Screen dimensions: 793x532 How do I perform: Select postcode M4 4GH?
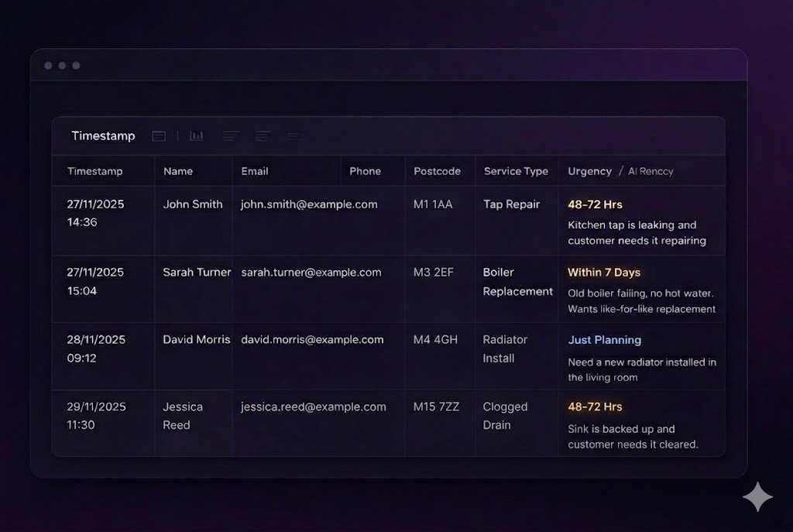[x=435, y=339]
